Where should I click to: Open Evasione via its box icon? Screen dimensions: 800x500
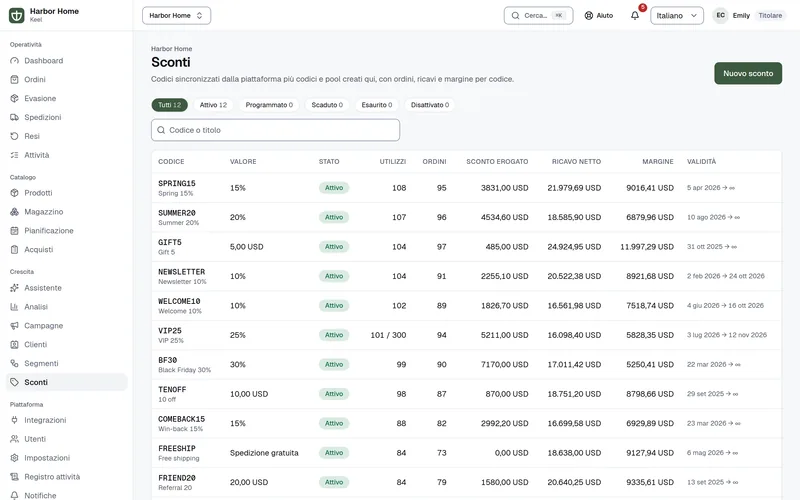pos(14,98)
